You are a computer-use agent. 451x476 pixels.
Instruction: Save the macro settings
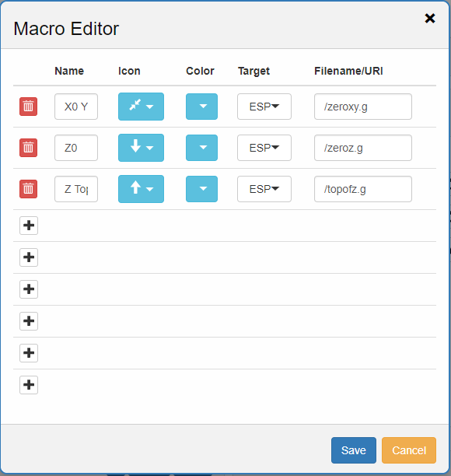coord(354,450)
